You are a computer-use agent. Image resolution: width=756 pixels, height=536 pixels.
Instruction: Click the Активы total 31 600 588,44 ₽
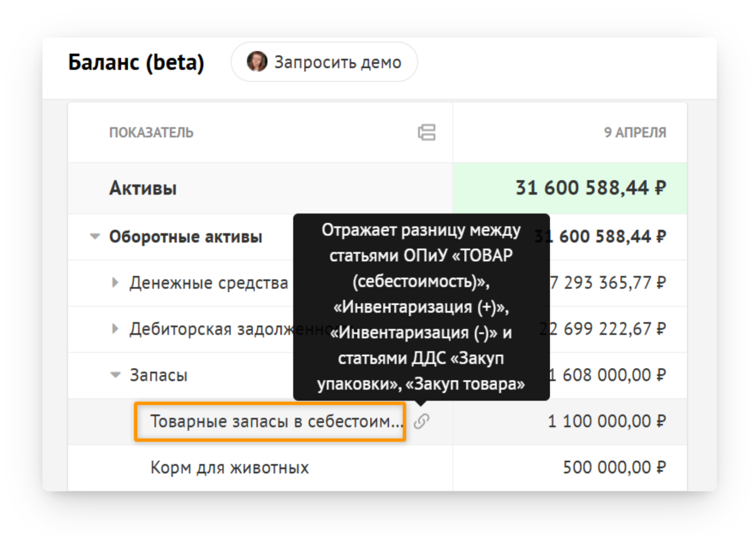(x=591, y=188)
